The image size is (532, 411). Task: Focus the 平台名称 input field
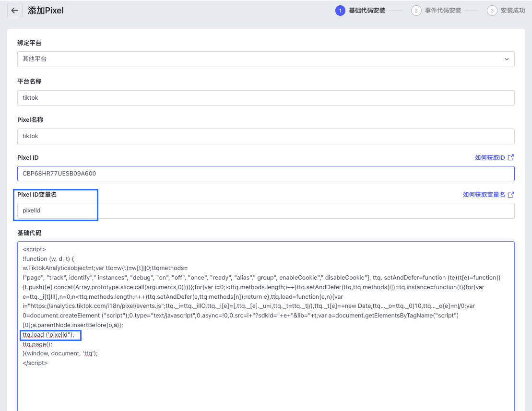[x=266, y=98]
